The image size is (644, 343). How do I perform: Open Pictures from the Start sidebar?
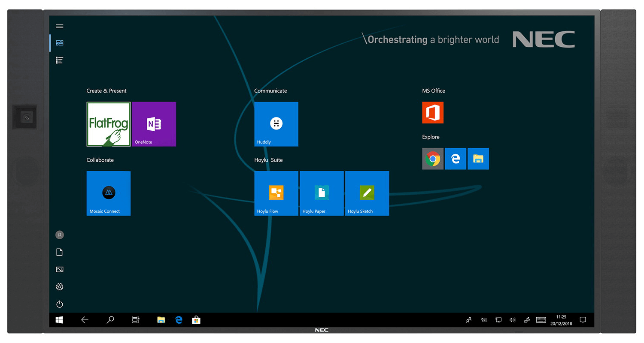(x=60, y=269)
